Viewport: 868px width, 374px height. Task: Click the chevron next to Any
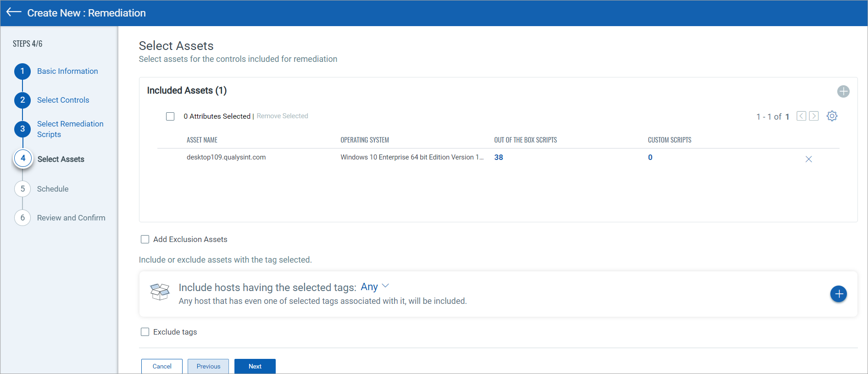385,286
